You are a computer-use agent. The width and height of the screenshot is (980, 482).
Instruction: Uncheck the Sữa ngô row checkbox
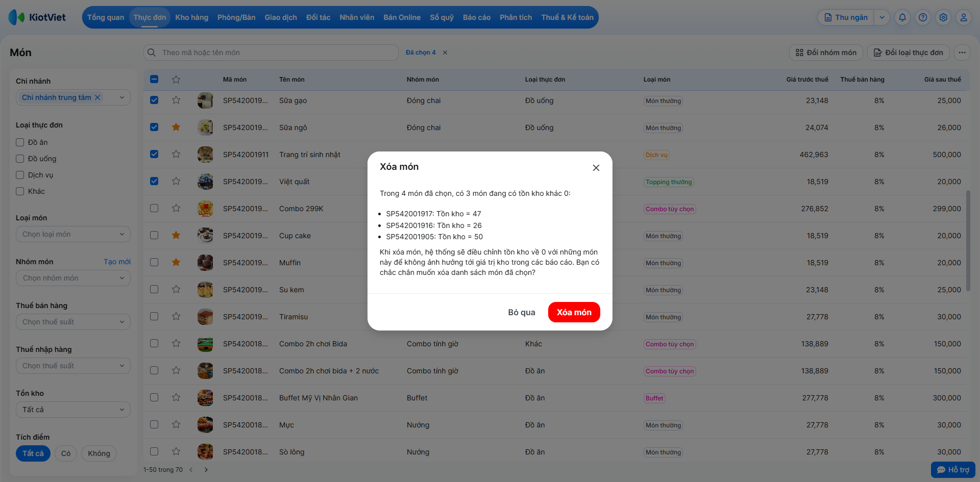pyautogui.click(x=154, y=127)
